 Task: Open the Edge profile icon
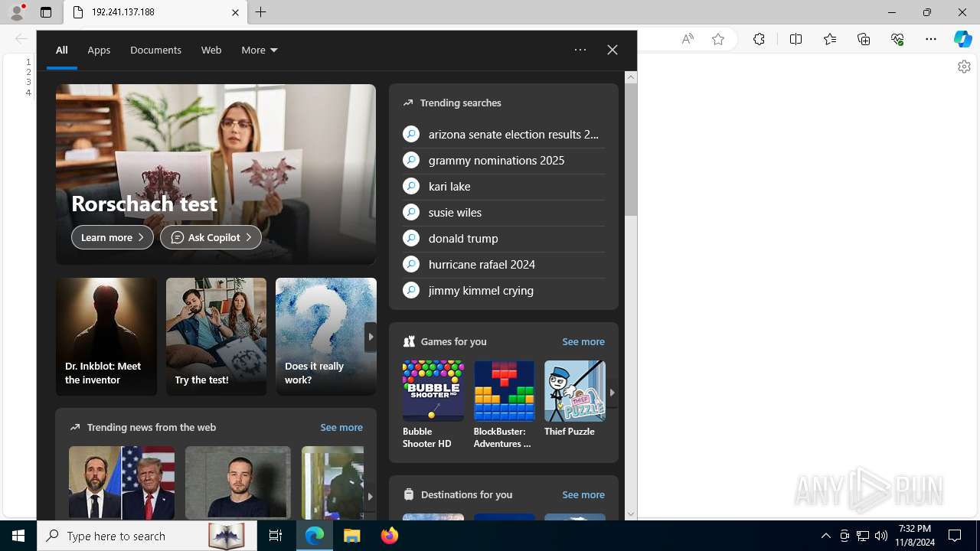pos(17,11)
